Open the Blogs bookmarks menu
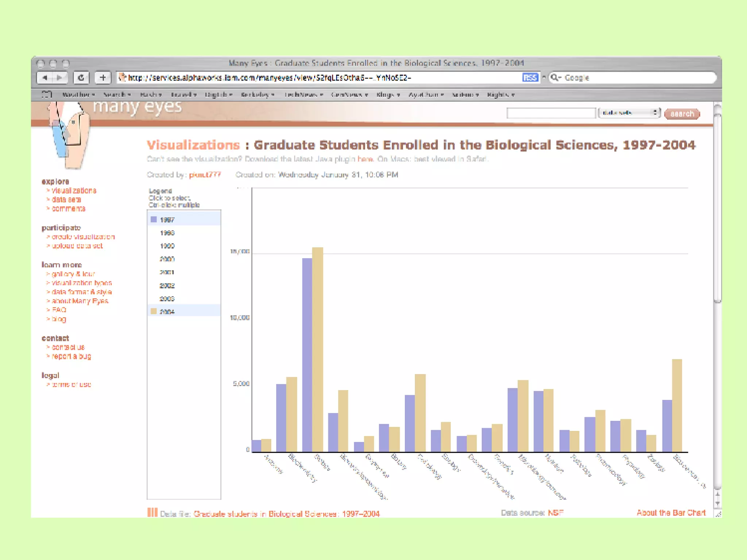The image size is (747, 560). click(388, 94)
